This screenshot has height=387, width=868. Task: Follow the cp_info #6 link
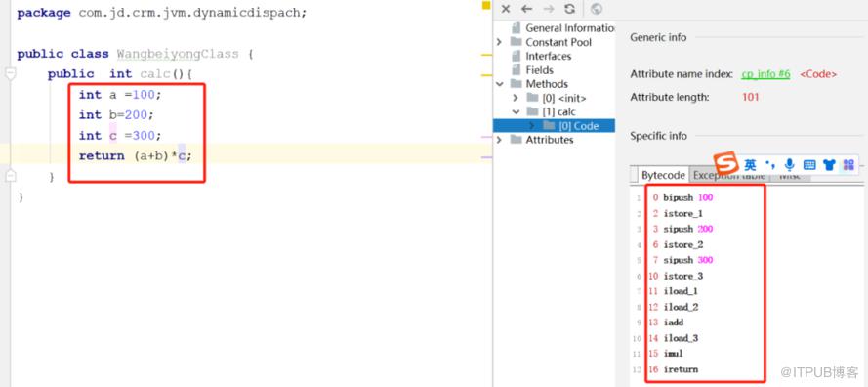click(765, 74)
